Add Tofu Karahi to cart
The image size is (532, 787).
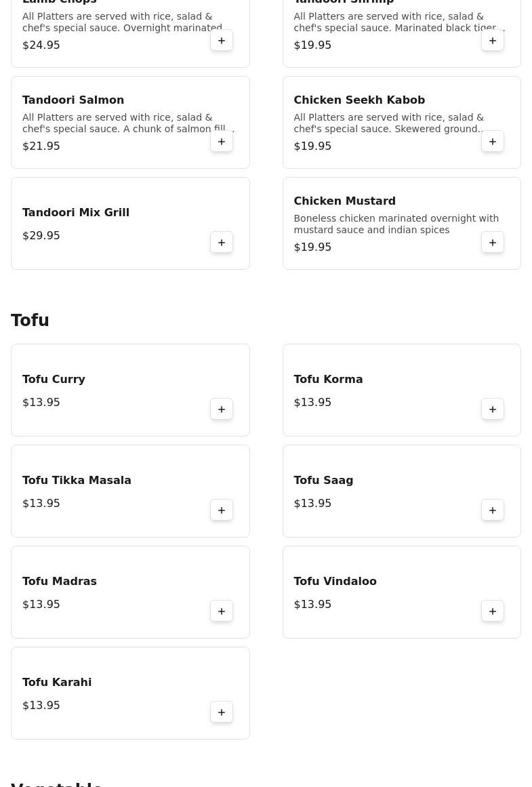pyautogui.click(x=222, y=712)
